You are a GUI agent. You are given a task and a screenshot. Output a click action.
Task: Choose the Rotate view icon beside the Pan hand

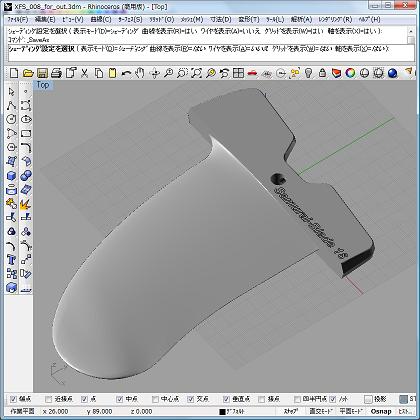coord(155,73)
